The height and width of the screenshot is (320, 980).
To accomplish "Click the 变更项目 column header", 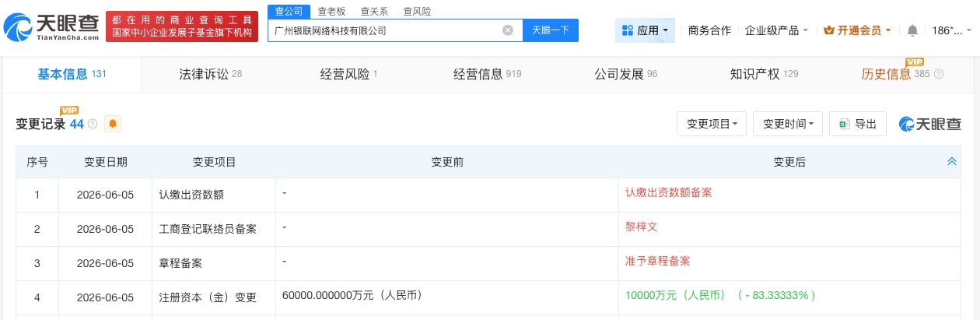I will (x=214, y=162).
